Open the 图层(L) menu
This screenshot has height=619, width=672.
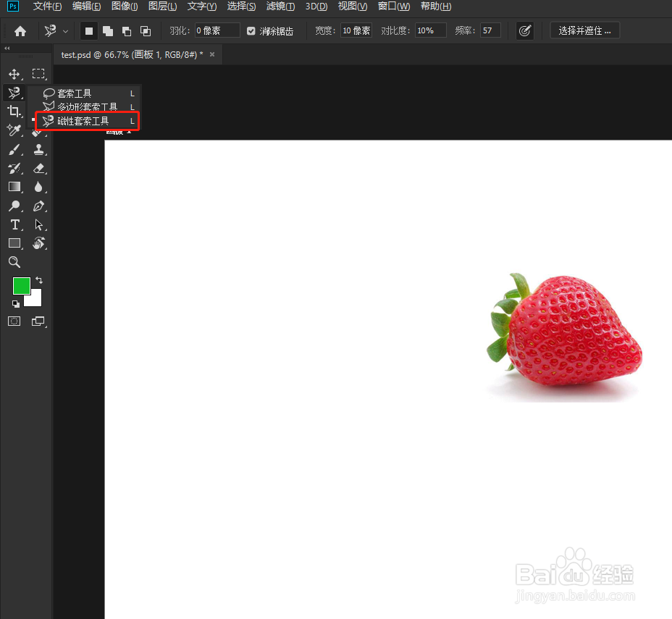click(x=162, y=7)
